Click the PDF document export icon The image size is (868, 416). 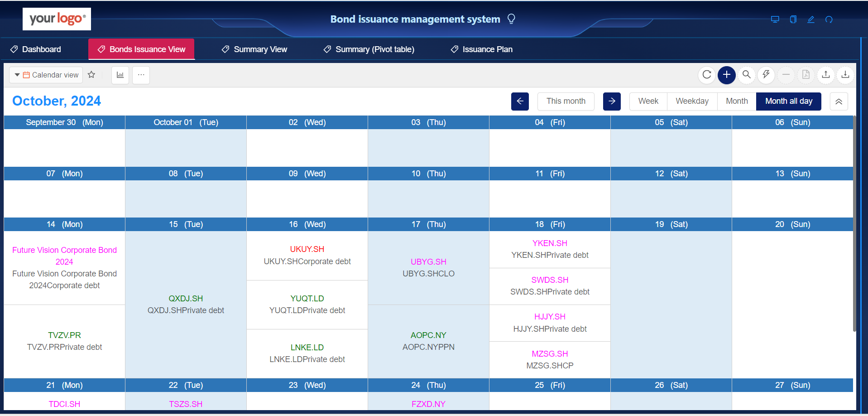[x=806, y=75]
